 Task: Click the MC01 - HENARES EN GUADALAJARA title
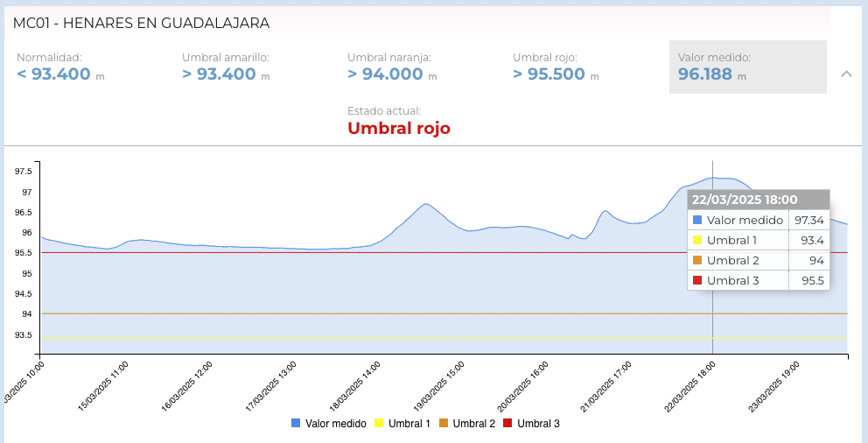[142, 23]
